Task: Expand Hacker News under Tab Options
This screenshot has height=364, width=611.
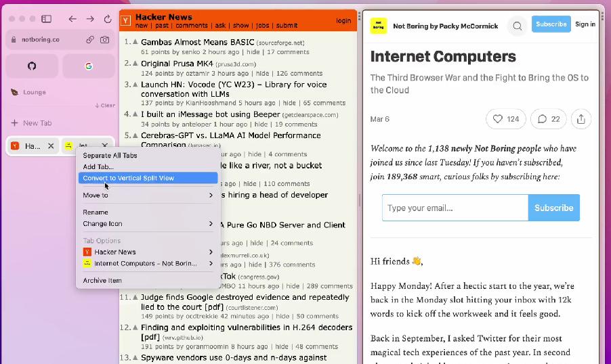Action: [148, 252]
